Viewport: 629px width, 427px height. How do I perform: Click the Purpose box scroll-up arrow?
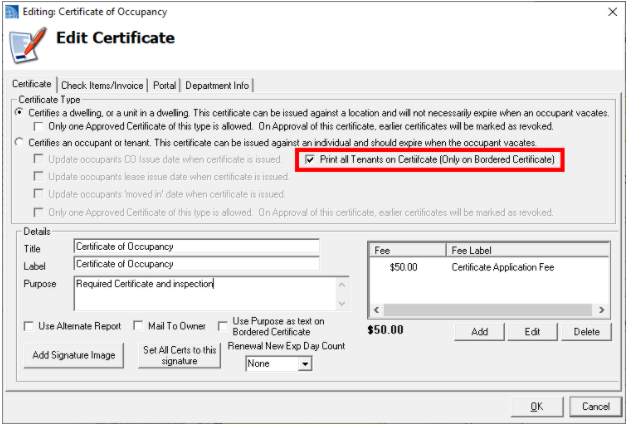(x=342, y=285)
